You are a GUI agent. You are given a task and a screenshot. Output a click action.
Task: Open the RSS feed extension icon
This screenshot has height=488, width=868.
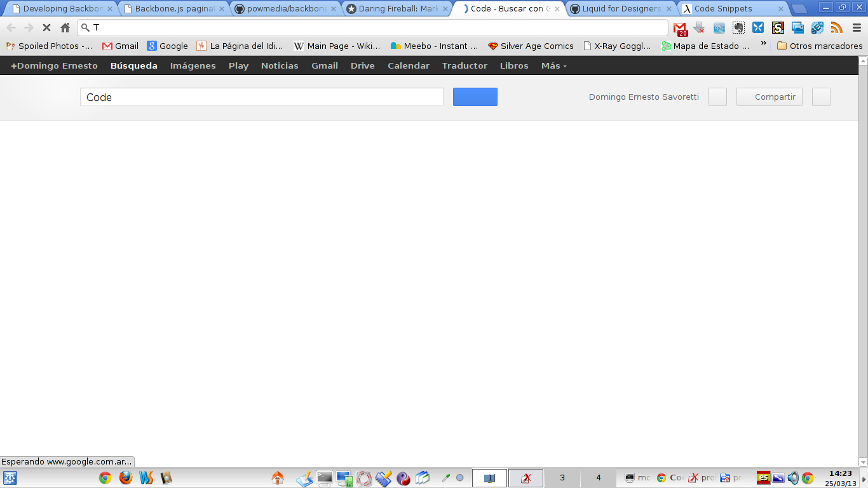tap(837, 28)
